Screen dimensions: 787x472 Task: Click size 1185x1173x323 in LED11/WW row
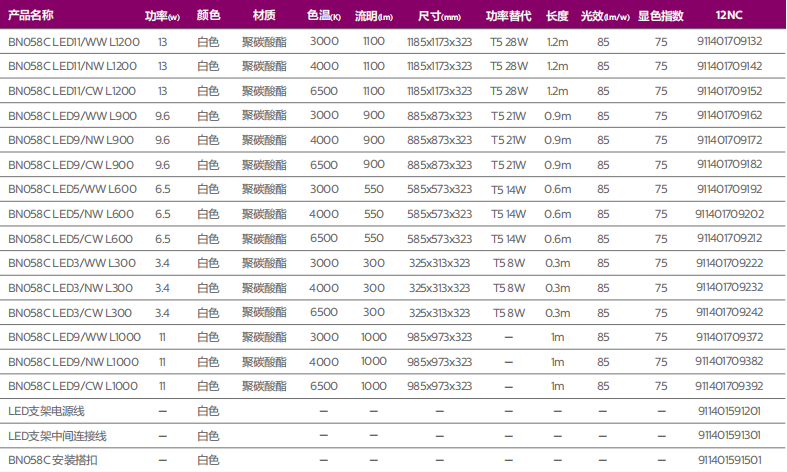click(x=439, y=42)
